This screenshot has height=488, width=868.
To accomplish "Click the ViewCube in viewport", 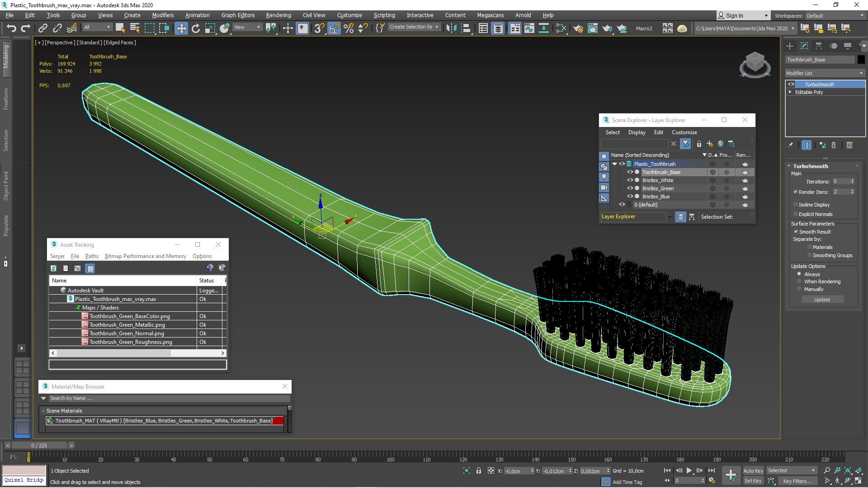I will 755,64.
